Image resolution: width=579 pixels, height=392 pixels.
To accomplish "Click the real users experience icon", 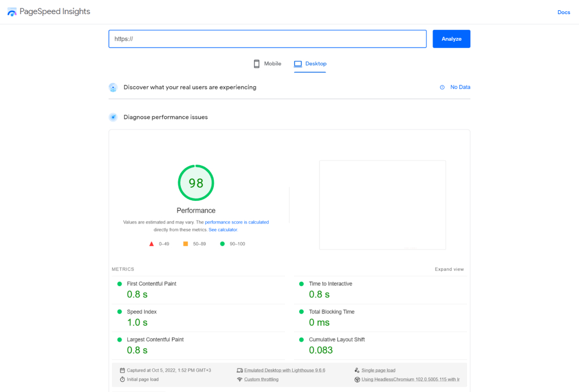I will 113,88.
